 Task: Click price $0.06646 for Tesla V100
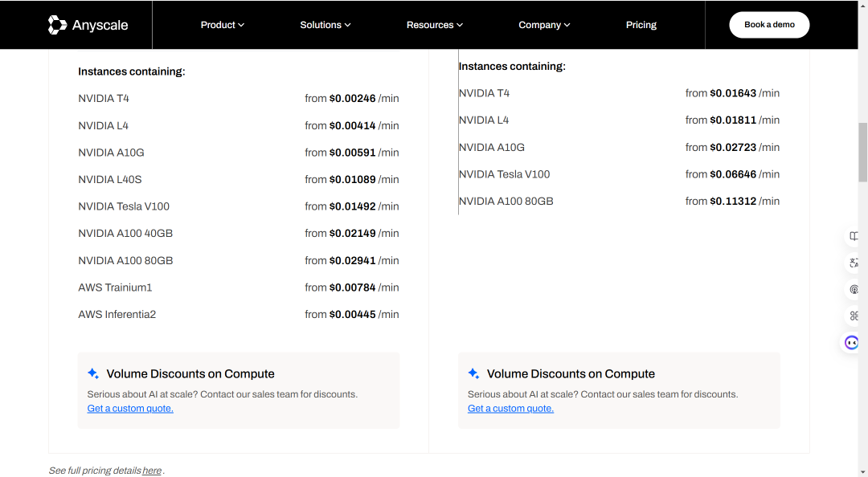[733, 174]
